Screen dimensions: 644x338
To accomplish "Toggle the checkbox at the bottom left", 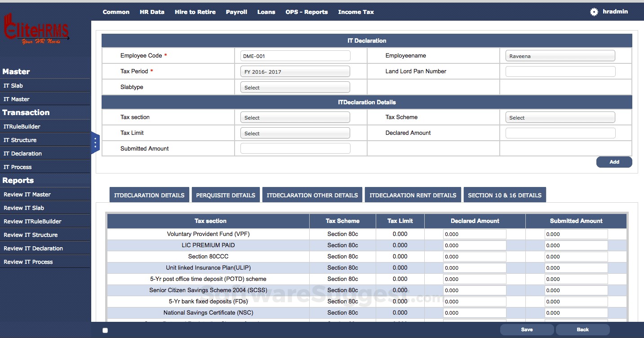I will click(105, 330).
